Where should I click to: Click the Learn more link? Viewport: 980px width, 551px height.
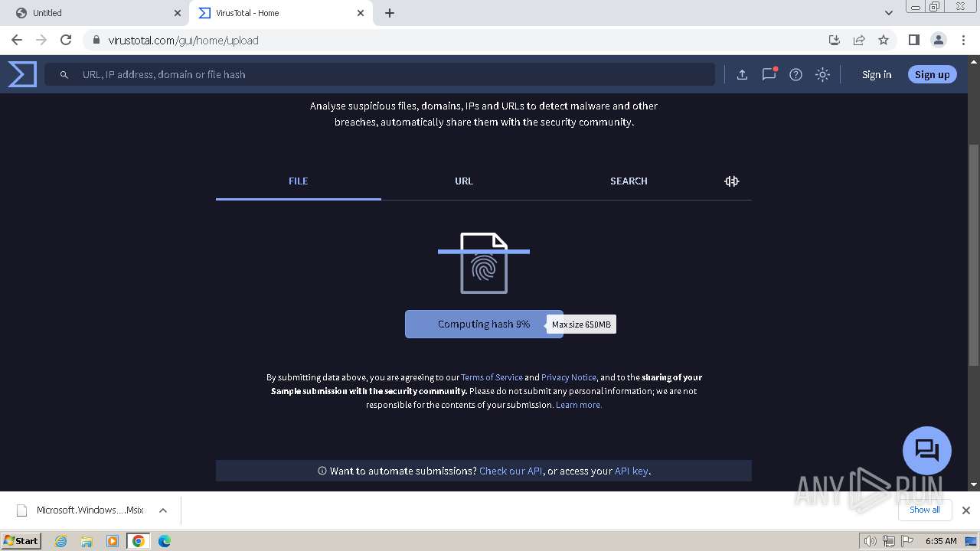pyautogui.click(x=579, y=405)
